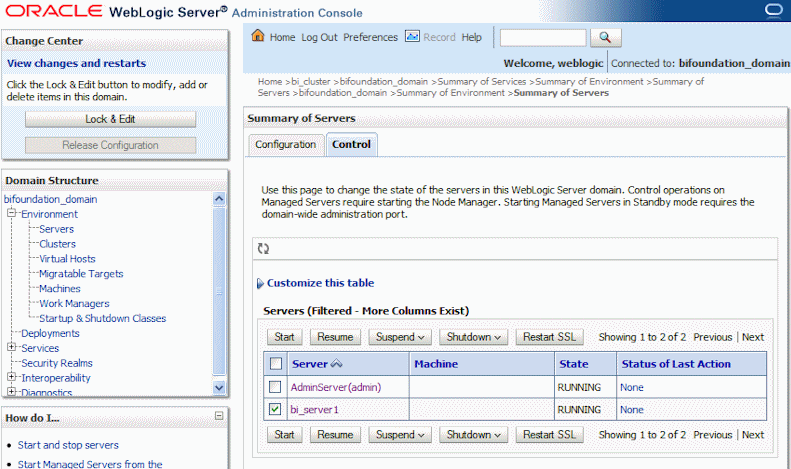Click the upper Next pagination link

click(753, 337)
